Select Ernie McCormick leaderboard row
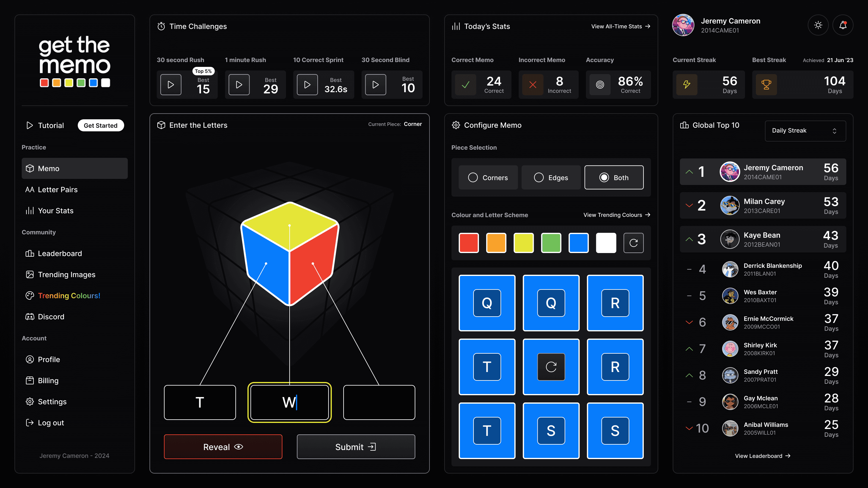 pyautogui.click(x=763, y=323)
